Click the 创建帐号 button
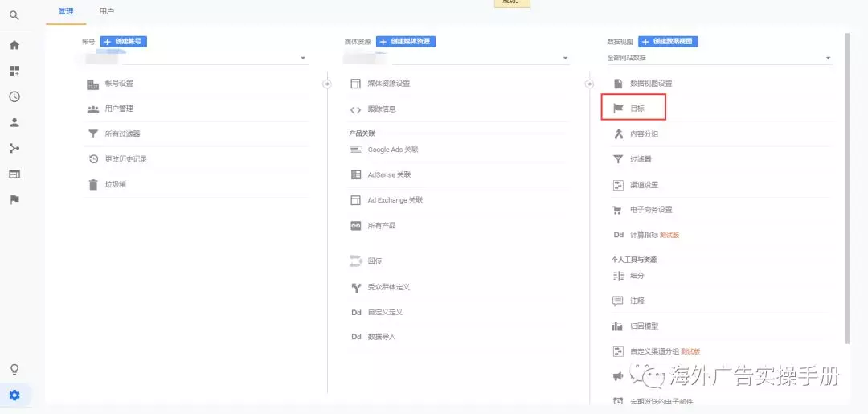868x414 pixels. click(x=124, y=41)
